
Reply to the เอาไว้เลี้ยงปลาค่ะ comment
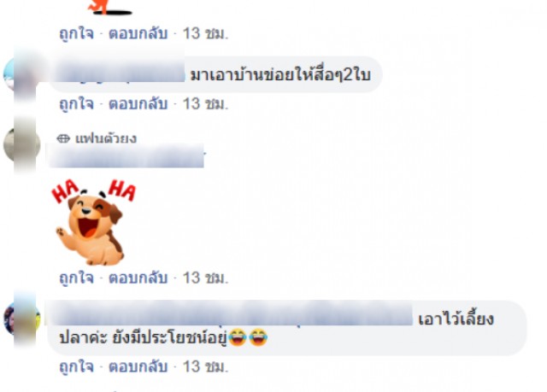coord(138,366)
